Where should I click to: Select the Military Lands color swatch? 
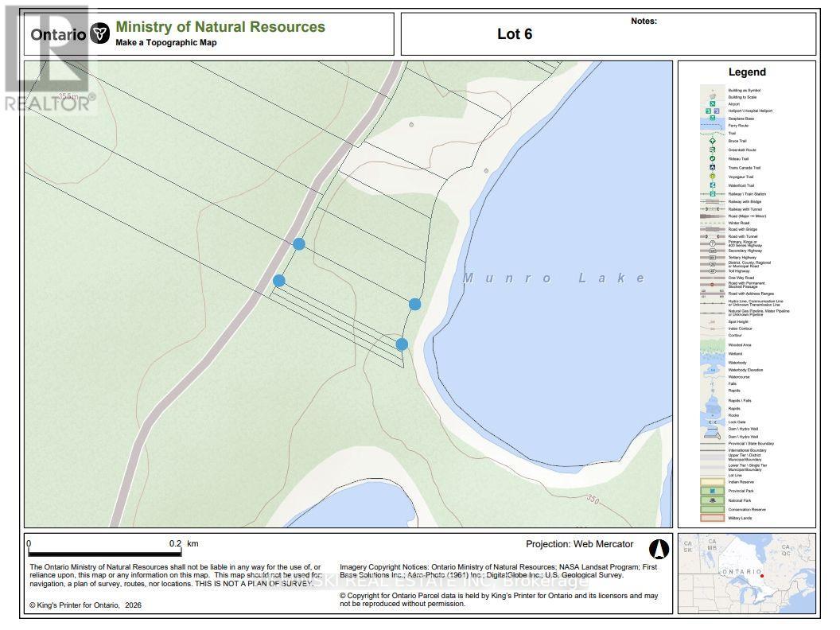tap(712, 517)
